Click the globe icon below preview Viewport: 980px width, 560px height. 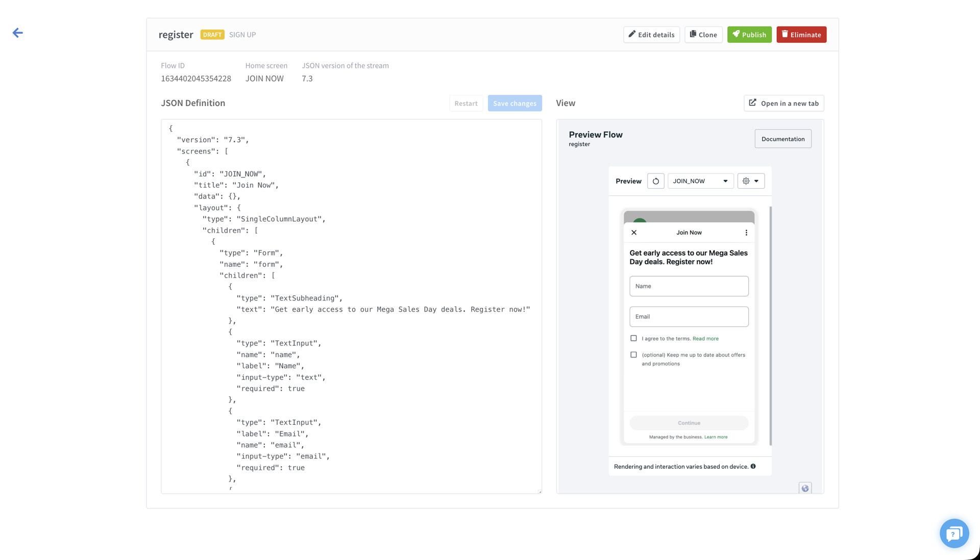click(805, 488)
